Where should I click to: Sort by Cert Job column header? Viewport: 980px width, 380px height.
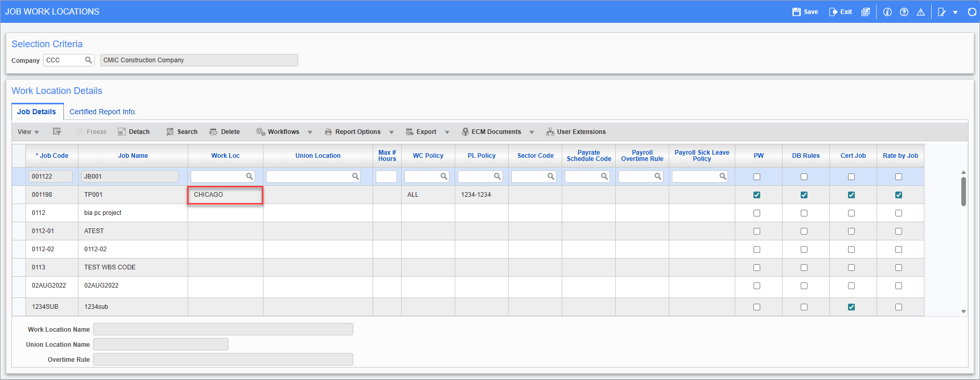853,156
